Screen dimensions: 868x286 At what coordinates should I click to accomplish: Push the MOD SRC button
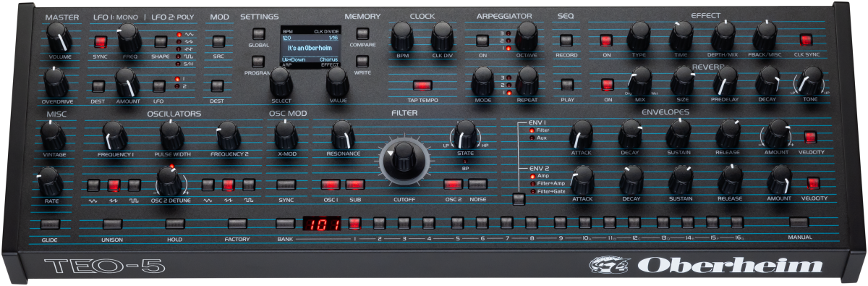218,41
